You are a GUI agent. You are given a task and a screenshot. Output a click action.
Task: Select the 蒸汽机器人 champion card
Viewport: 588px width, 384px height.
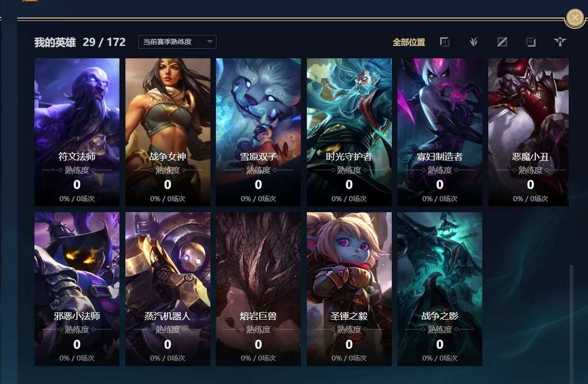coord(168,289)
